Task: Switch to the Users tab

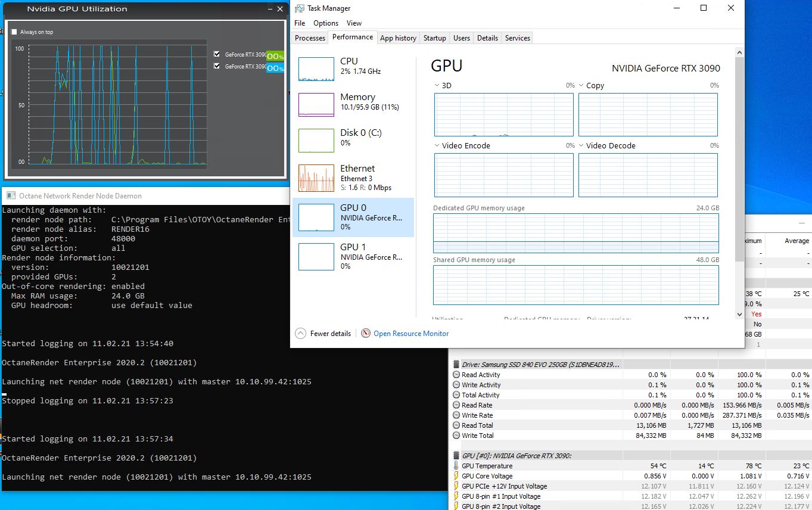Action: tap(462, 38)
